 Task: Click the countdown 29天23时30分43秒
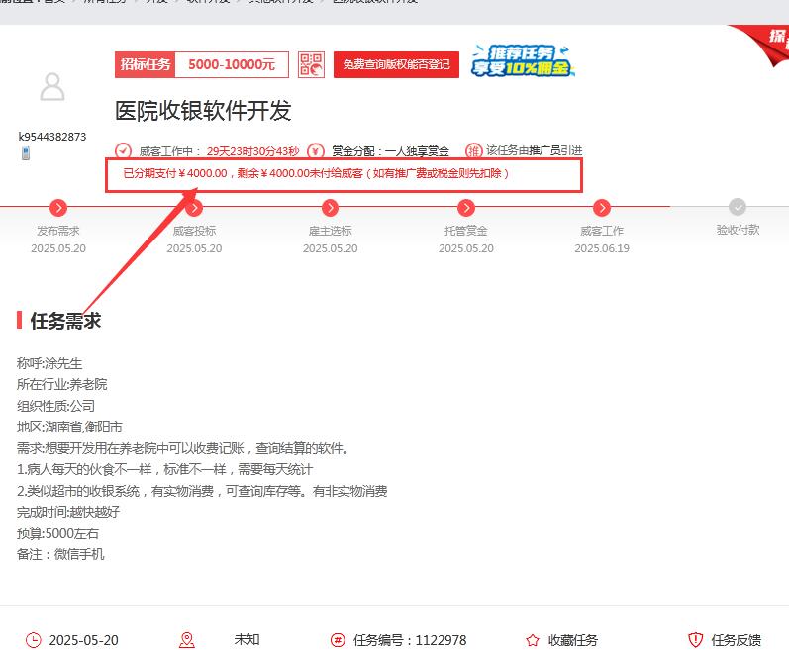click(x=253, y=151)
